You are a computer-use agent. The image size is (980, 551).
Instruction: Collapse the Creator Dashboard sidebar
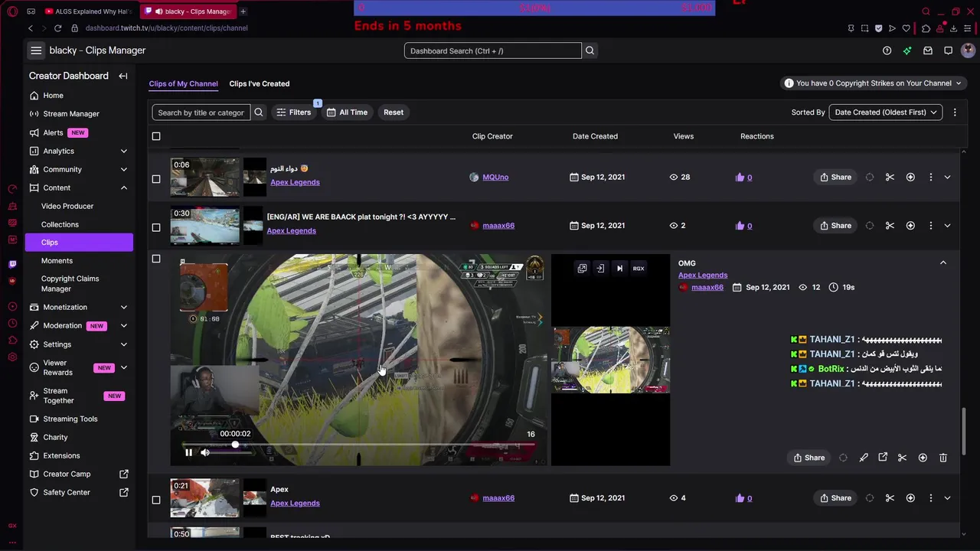pos(122,76)
